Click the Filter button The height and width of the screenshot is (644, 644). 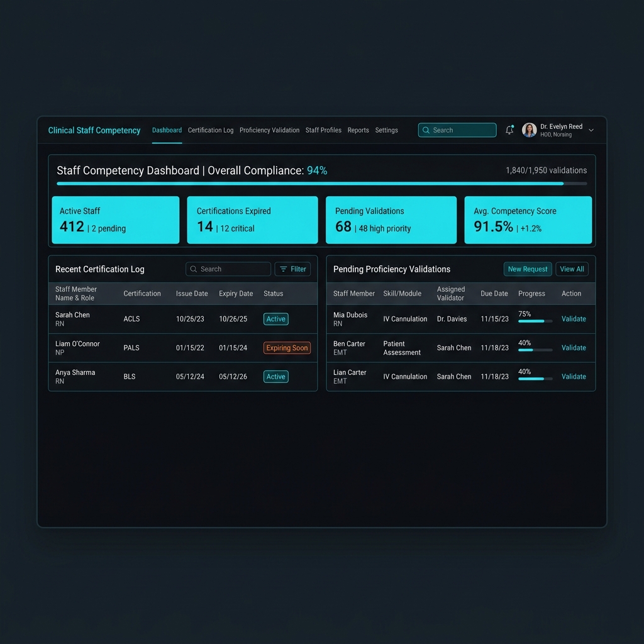292,269
